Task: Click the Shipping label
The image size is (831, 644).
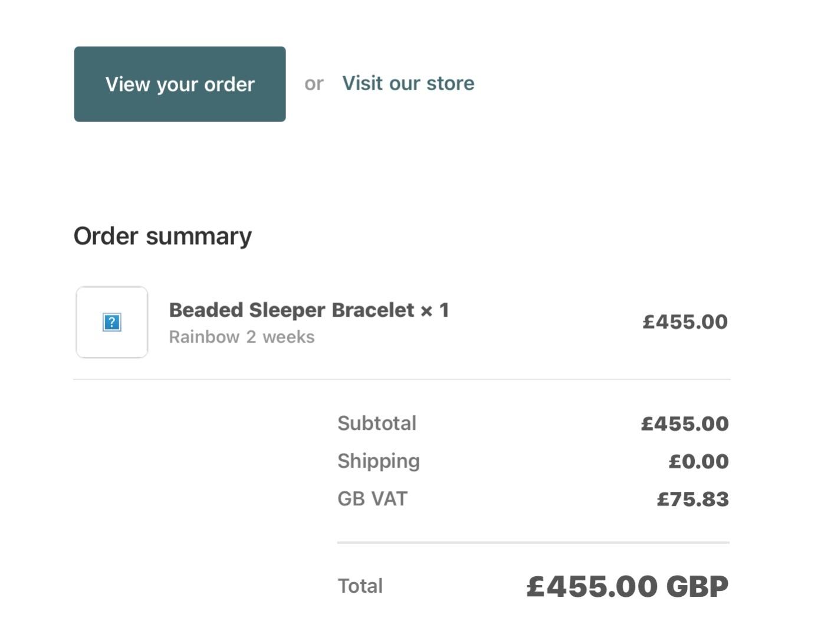Action: click(379, 461)
